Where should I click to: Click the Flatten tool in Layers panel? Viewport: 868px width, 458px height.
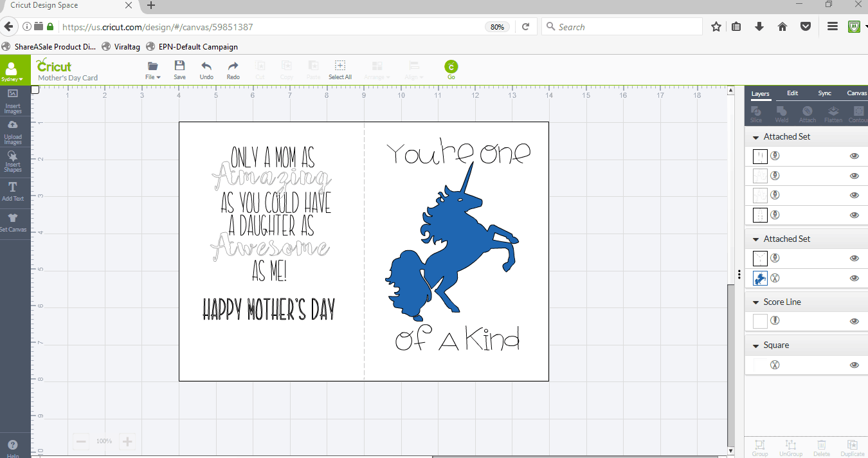coord(833,114)
